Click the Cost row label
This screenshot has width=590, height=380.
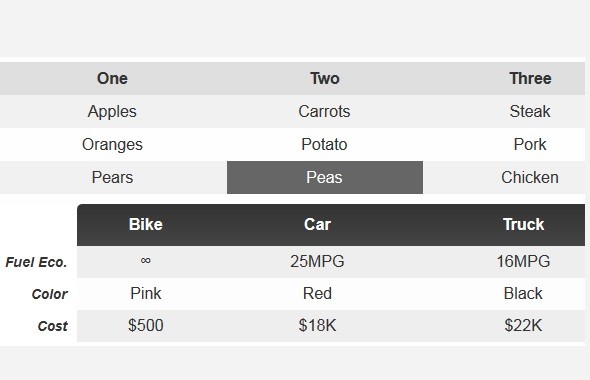pos(52,326)
